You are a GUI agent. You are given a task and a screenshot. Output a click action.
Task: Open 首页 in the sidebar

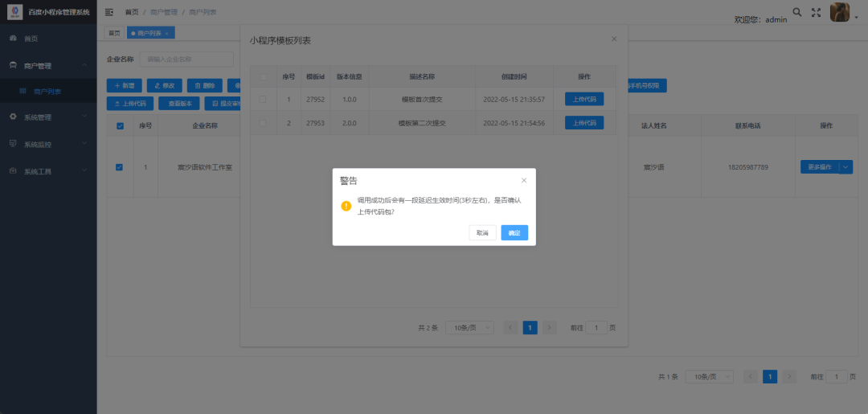coord(48,39)
